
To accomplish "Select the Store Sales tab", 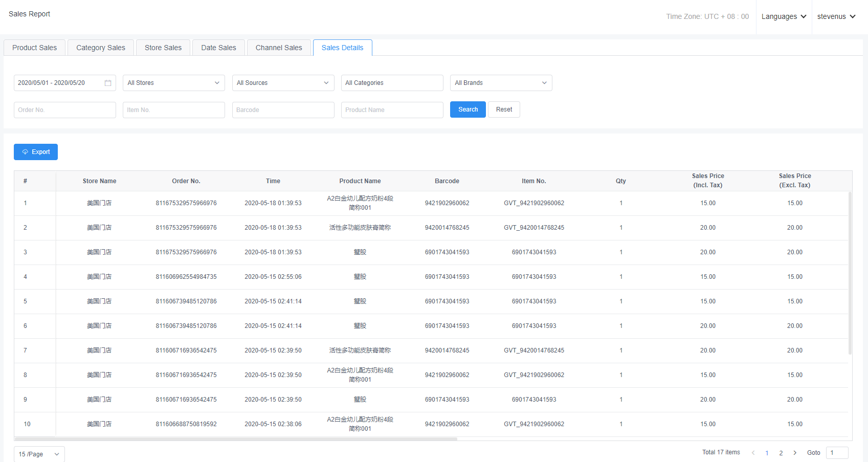I will (x=163, y=48).
